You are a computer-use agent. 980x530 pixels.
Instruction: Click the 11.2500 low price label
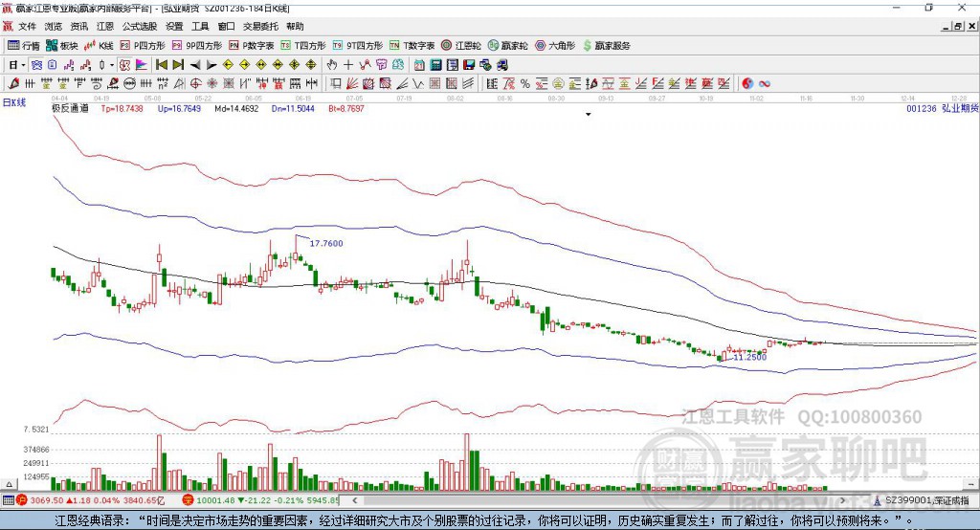(x=749, y=356)
